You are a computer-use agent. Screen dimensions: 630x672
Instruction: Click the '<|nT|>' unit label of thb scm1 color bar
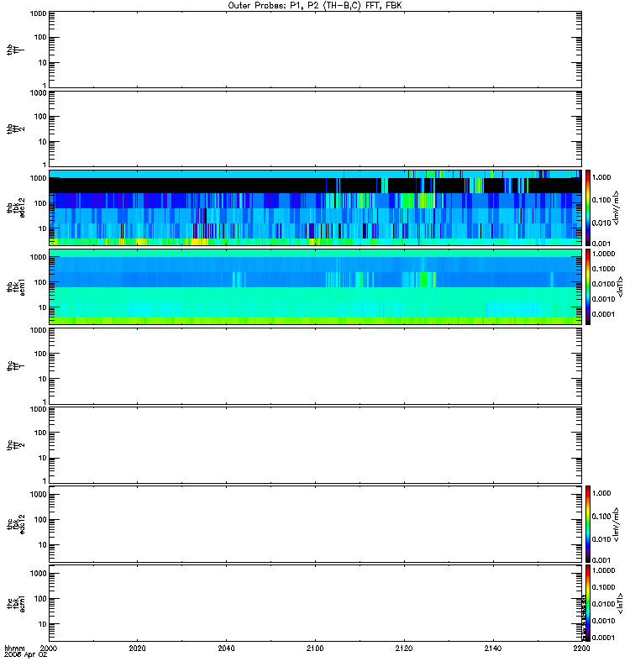tap(619, 286)
